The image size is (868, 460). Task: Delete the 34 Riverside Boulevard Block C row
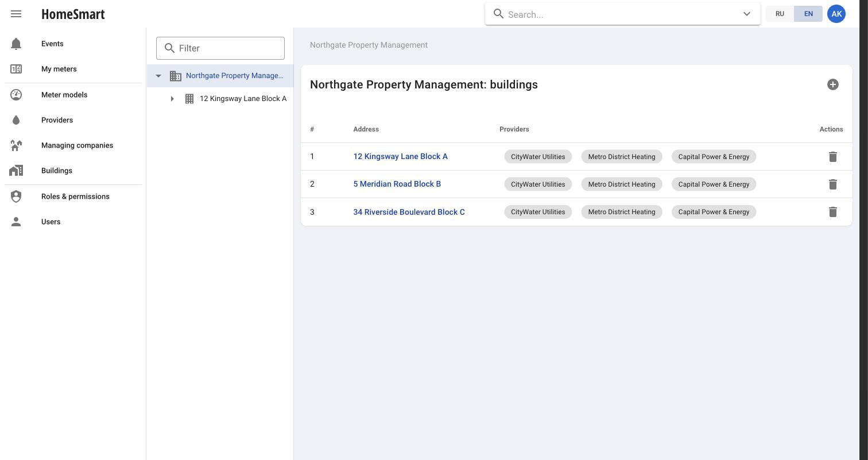(833, 212)
